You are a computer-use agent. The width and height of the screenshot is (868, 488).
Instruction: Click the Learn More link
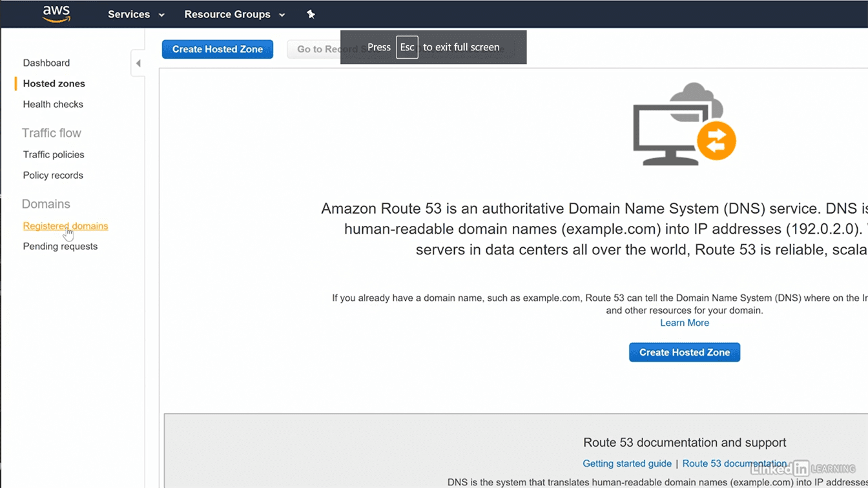684,323
